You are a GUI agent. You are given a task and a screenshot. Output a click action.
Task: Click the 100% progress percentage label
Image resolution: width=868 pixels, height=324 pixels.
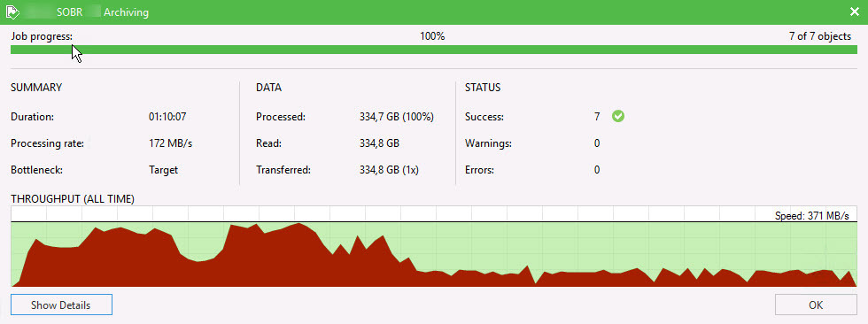[x=432, y=36]
